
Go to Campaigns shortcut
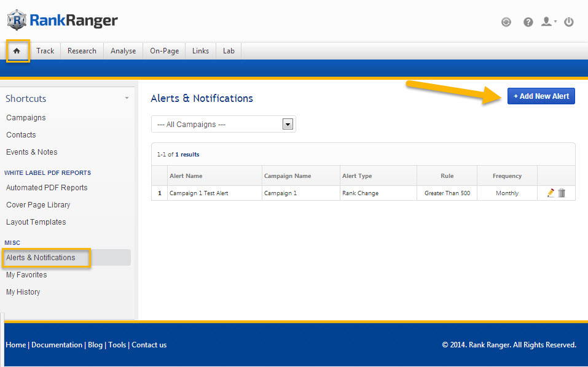pyautogui.click(x=26, y=118)
